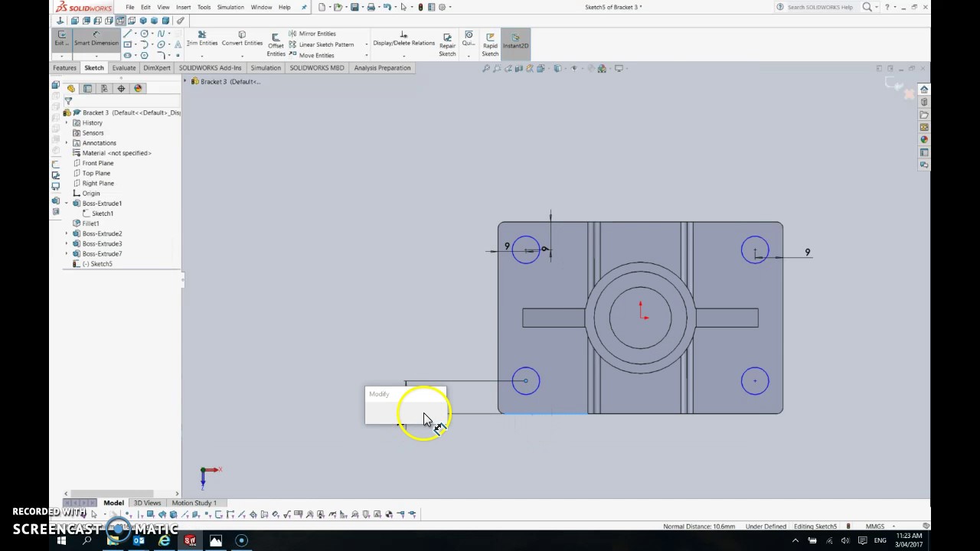Open SOLIDWORKS from the taskbar
980x551 pixels.
190,540
